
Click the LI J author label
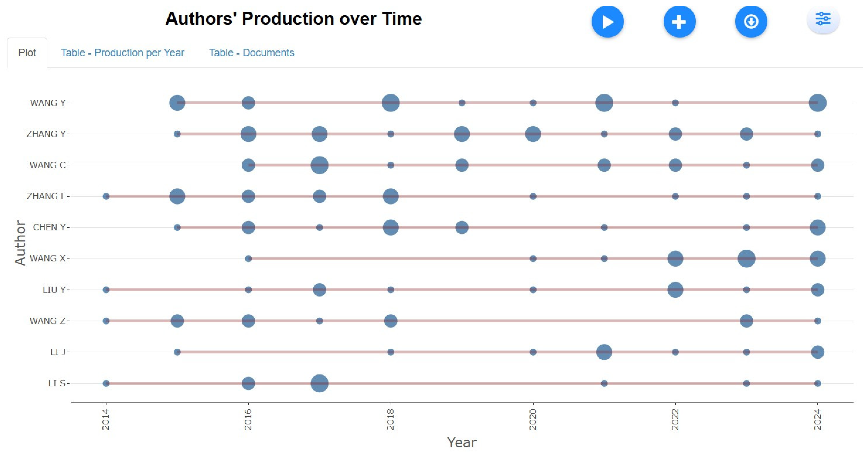(58, 352)
